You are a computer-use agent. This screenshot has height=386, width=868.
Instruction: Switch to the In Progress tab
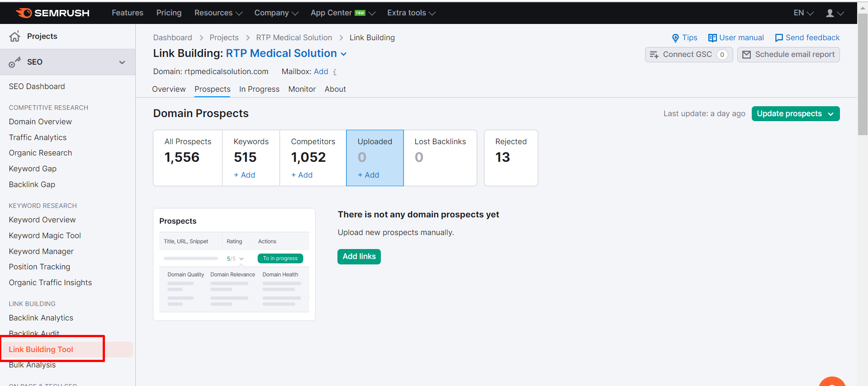click(259, 89)
